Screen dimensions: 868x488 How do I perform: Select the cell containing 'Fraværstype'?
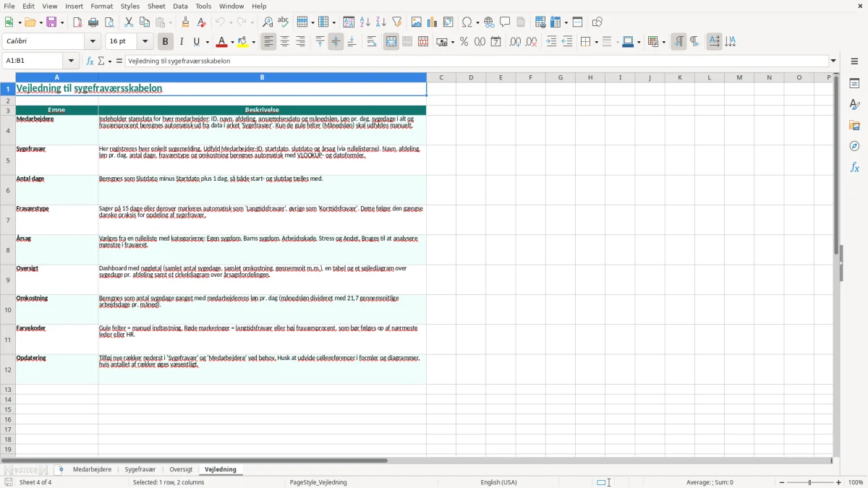click(x=56, y=220)
